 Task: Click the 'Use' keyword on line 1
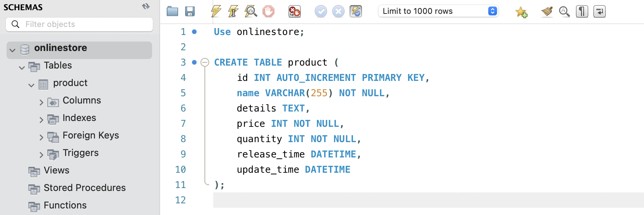222,32
